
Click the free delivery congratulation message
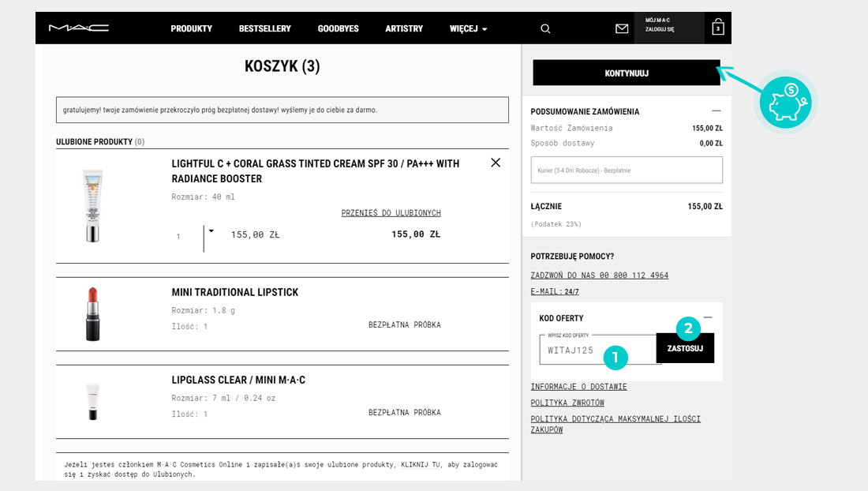tap(282, 110)
